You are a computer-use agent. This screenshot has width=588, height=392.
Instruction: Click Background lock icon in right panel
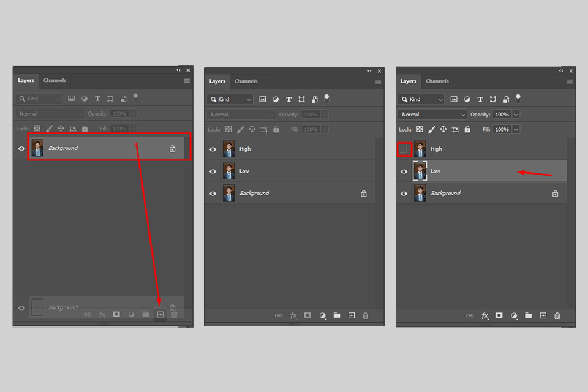click(555, 194)
